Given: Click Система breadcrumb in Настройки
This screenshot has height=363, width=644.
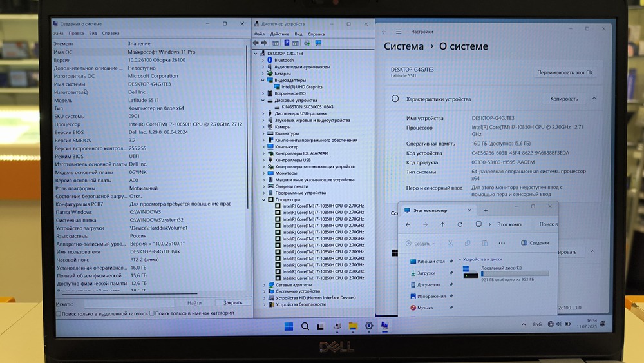Looking at the screenshot, I should coord(404,46).
